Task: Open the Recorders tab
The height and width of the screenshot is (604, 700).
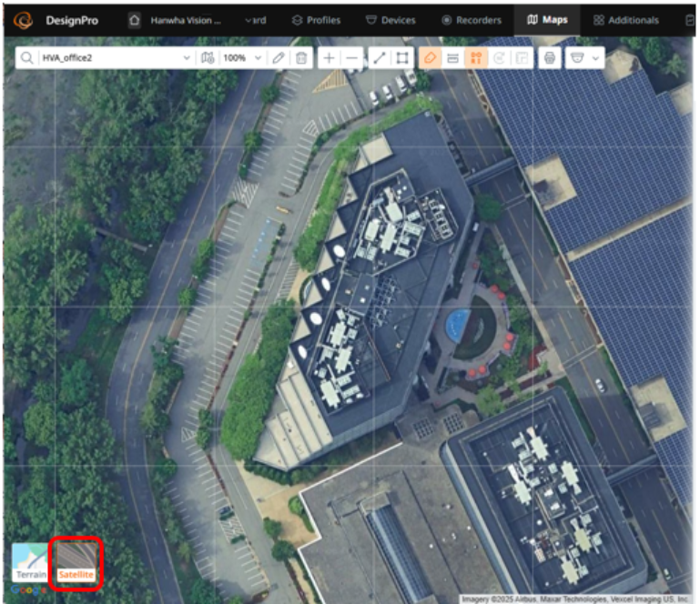Action: coord(472,20)
